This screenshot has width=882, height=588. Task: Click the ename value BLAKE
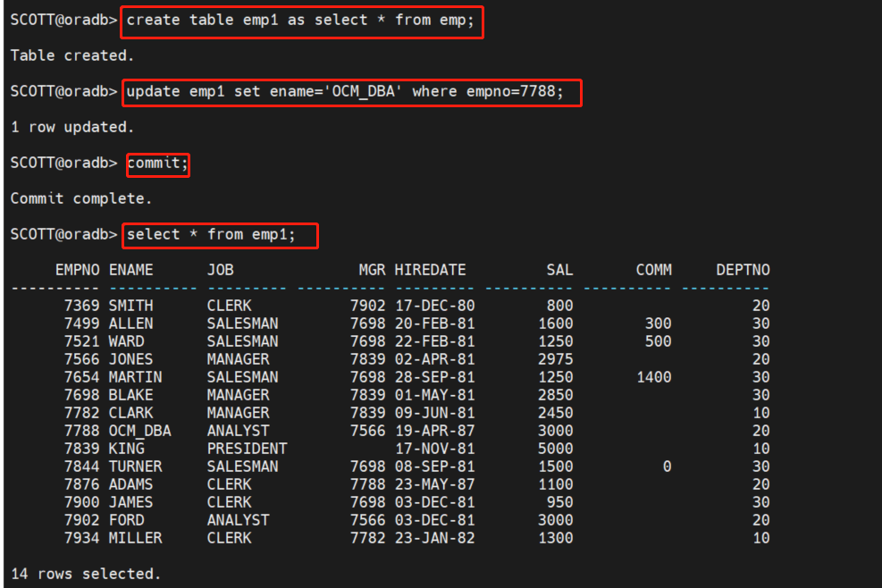(130, 395)
